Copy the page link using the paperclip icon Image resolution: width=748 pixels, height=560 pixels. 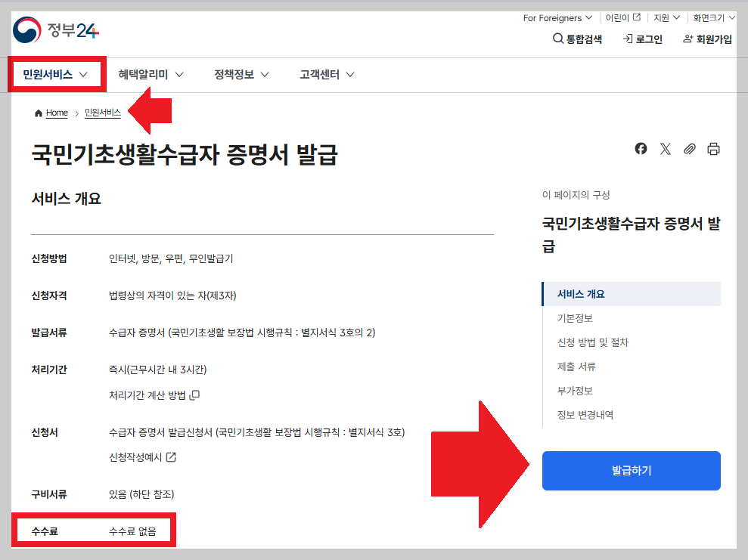(x=689, y=149)
